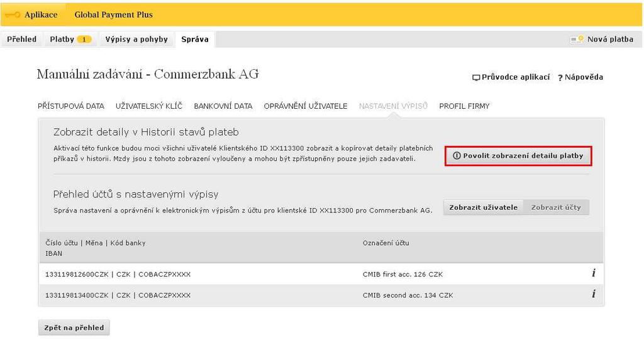Click the Platby badge showing 1

pos(84,40)
